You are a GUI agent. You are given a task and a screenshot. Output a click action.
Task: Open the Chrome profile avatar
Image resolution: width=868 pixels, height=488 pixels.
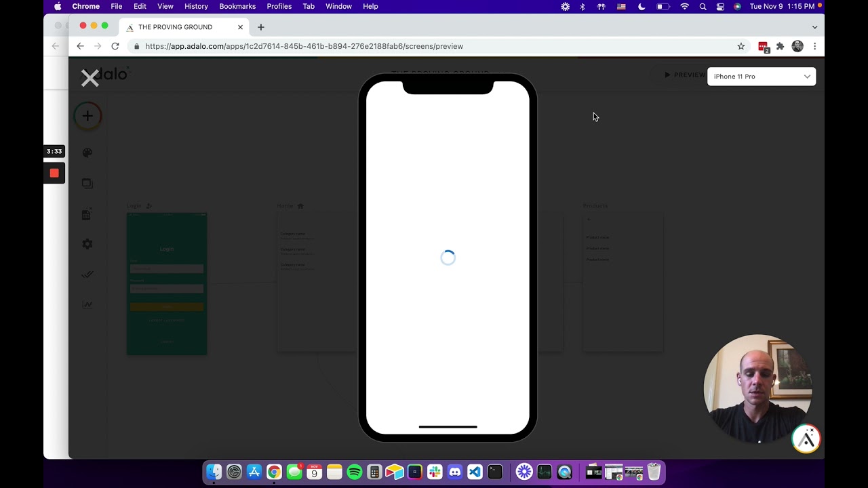(797, 46)
